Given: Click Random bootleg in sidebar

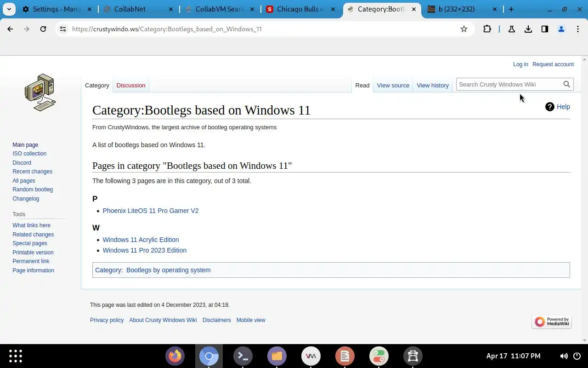Looking at the screenshot, I should 33,190.
